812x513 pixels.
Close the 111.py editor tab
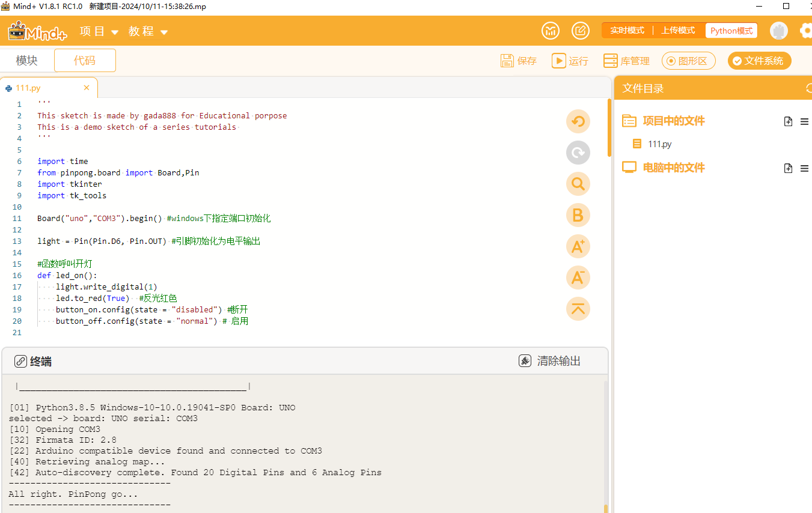87,88
